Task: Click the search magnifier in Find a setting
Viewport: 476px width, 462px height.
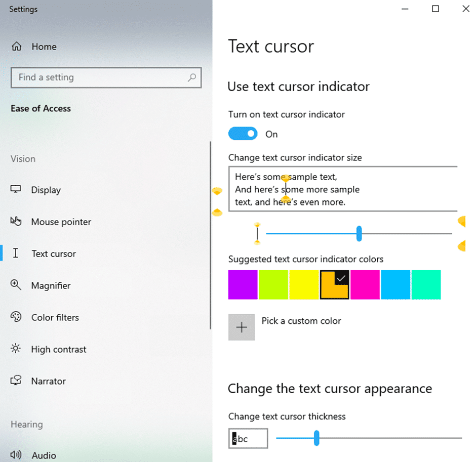Action: pyautogui.click(x=192, y=77)
